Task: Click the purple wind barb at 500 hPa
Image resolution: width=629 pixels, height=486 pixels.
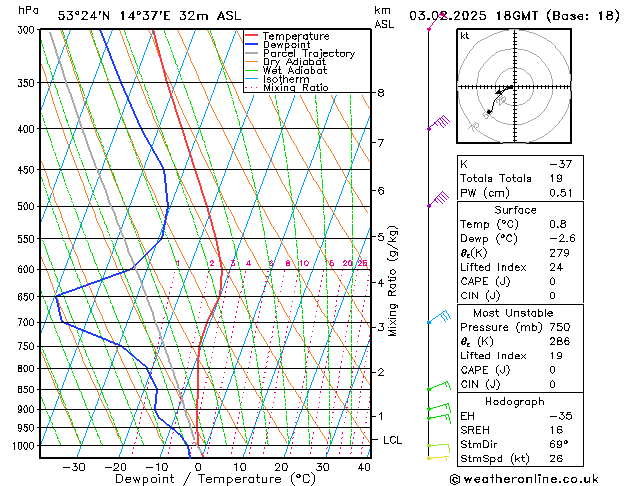Action: [x=438, y=199]
